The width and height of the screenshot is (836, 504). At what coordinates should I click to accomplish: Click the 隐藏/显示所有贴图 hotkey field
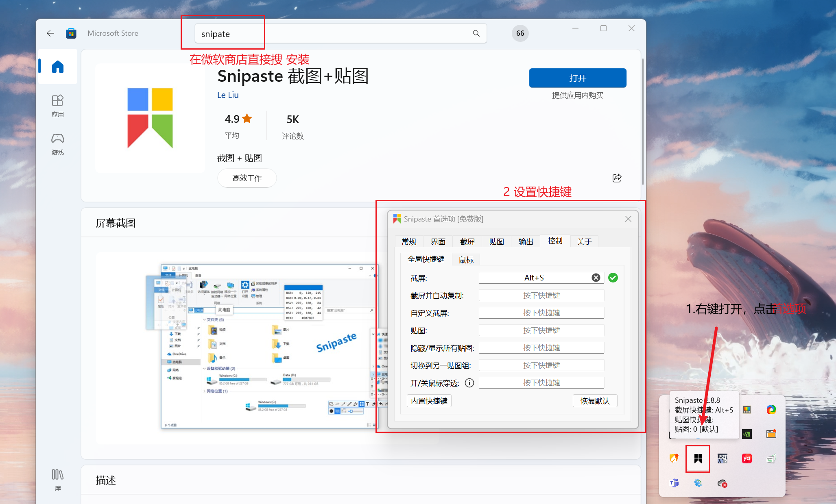541,348
